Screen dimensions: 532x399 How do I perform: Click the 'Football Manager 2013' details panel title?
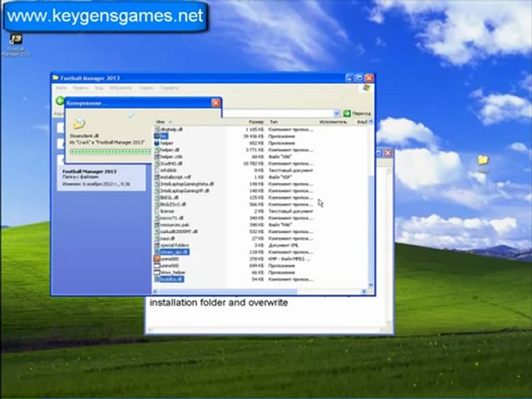point(89,171)
